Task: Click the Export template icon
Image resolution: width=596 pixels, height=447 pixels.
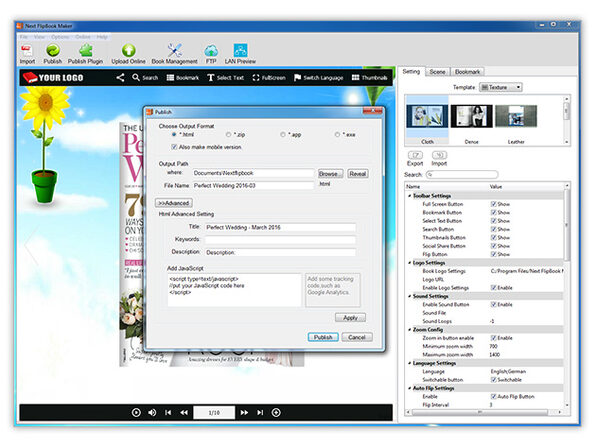Action: click(x=415, y=155)
